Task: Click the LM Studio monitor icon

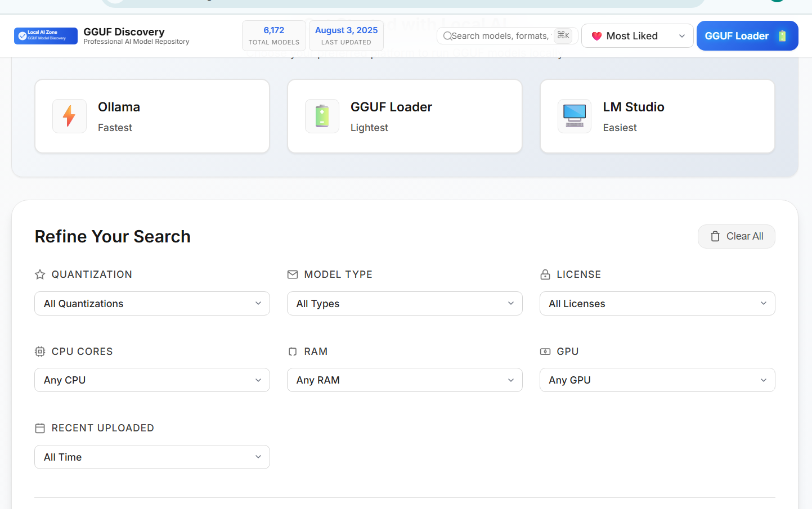Action: (x=575, y=116)
